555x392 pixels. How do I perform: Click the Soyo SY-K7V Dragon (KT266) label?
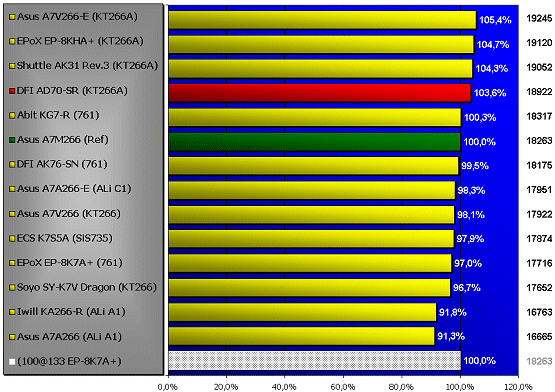pyautogui.click(x=87, y=287)
